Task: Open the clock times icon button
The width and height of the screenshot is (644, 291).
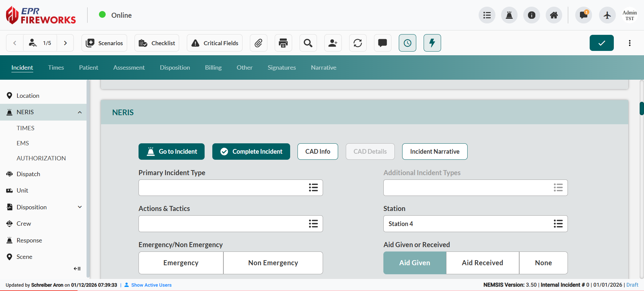Action: 407,43
